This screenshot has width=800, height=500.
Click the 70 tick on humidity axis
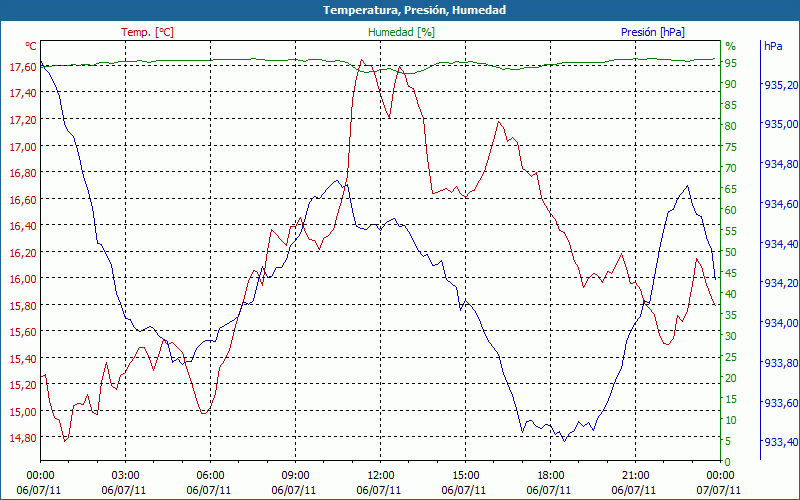(731, 168)
